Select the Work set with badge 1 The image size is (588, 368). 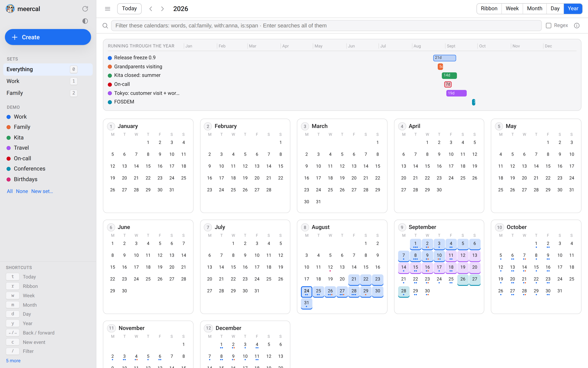pyautogui.click(x=48, y=81)
